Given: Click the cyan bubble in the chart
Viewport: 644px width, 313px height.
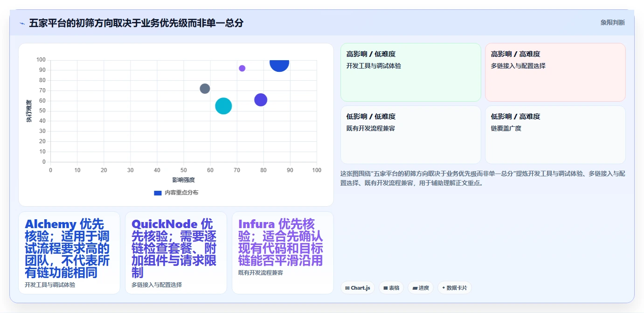Looking at the screenshot, I should [223, 106].
